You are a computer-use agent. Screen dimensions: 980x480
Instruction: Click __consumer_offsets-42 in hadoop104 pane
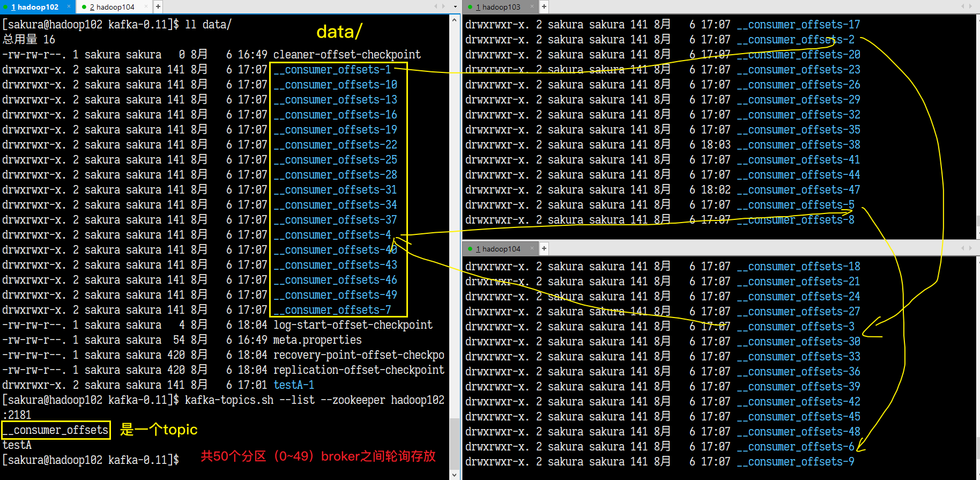pyautogui.click(x=798, y=402)
